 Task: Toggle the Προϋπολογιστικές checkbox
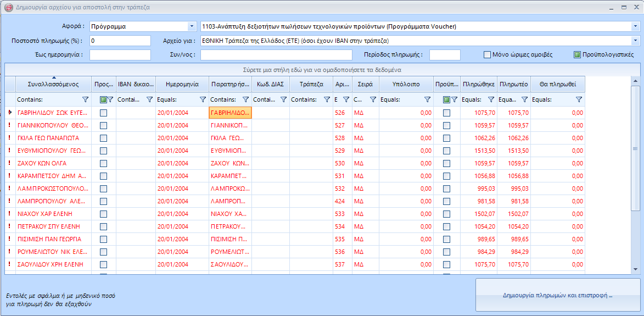(x=577, y=55)
